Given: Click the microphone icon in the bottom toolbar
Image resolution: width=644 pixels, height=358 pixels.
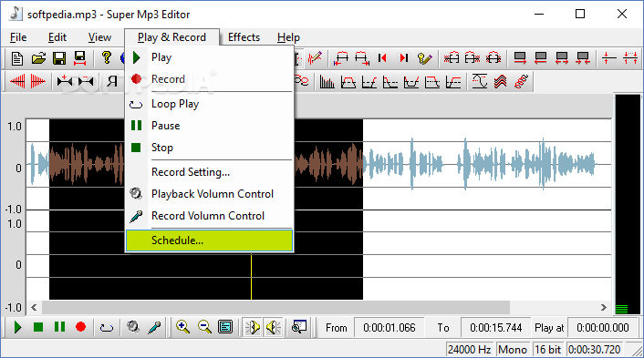Looking at the screenshot, I should click(154, 327).
